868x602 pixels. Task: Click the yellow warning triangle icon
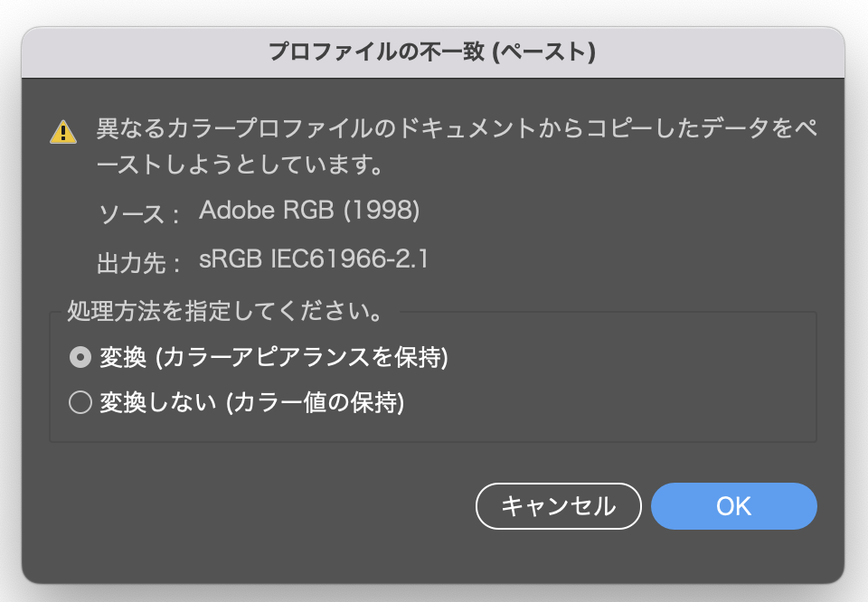click(x=62, y=132)
